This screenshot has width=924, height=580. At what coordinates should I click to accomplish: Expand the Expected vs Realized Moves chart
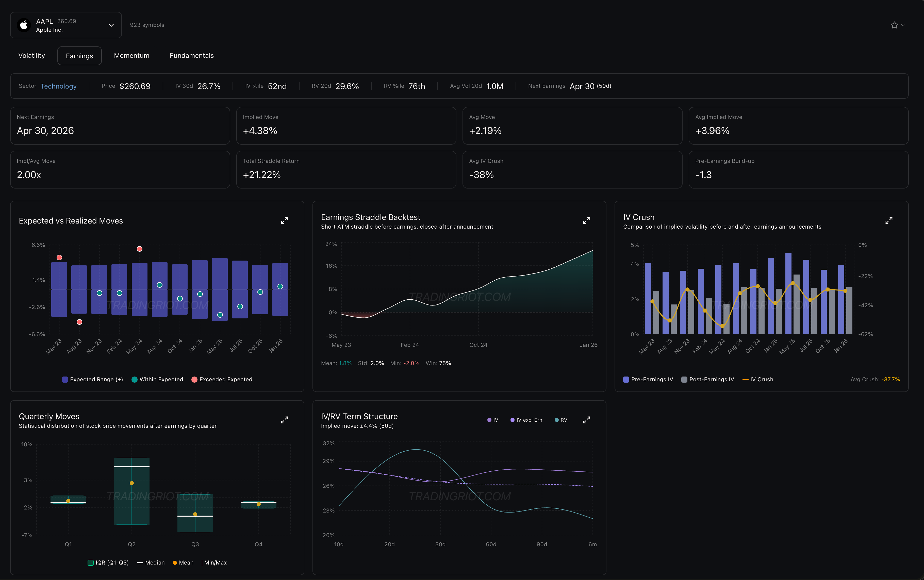pyautogui.click(x=284, y=220)
